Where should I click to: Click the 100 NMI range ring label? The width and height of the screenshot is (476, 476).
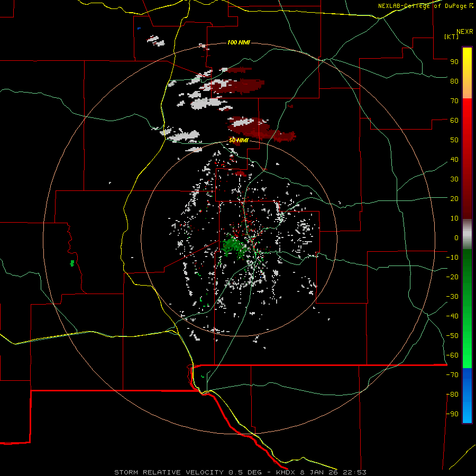point(239,42)
